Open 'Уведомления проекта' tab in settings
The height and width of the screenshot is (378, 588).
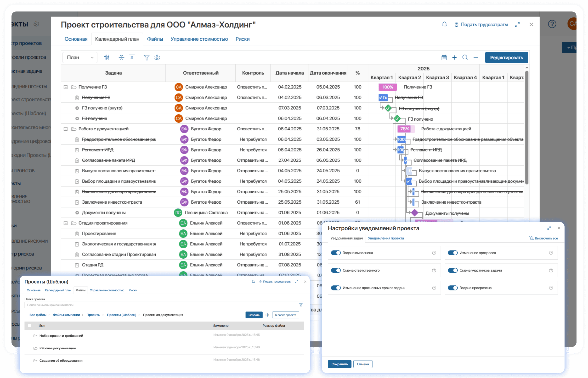[x=386, y=238]
